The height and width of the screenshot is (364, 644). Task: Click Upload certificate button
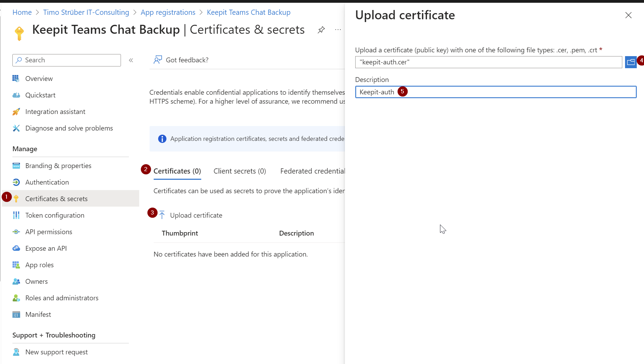196,215
